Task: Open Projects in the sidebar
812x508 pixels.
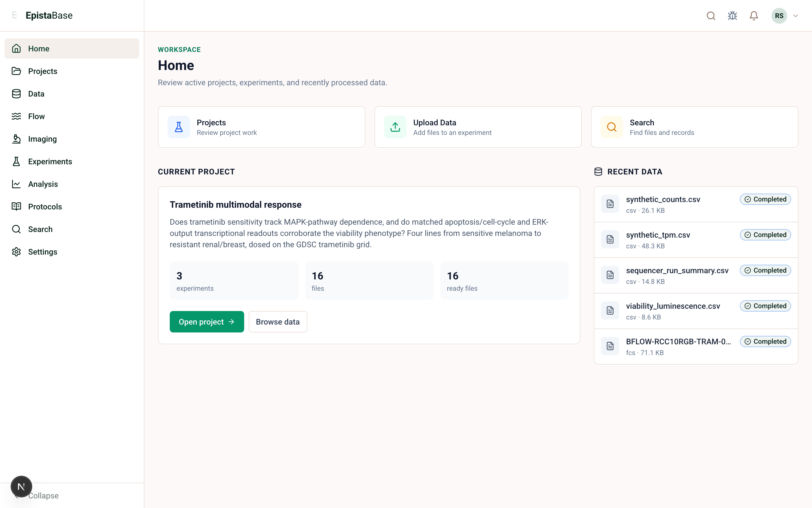Action: point(72,71)
